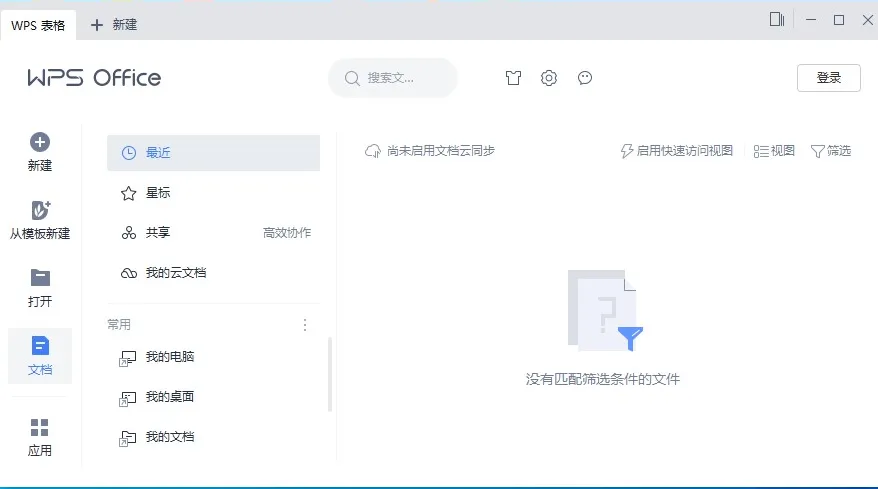Click the 登录 login button
Viewport: 878px width, 489px height.
point(829,78)
